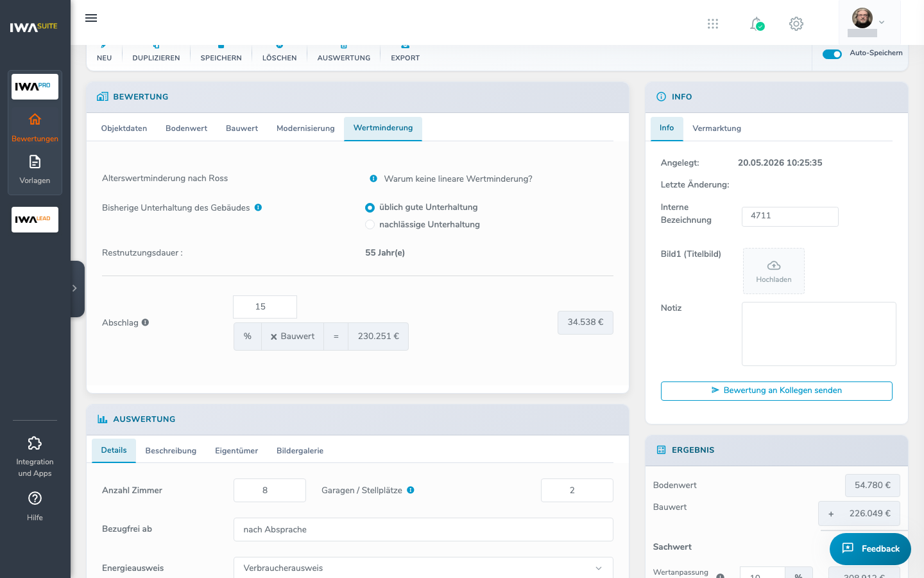Expand the Energieausweis dropdown
Viewport: 924px width, 578px height.
(x=423, y=568)
